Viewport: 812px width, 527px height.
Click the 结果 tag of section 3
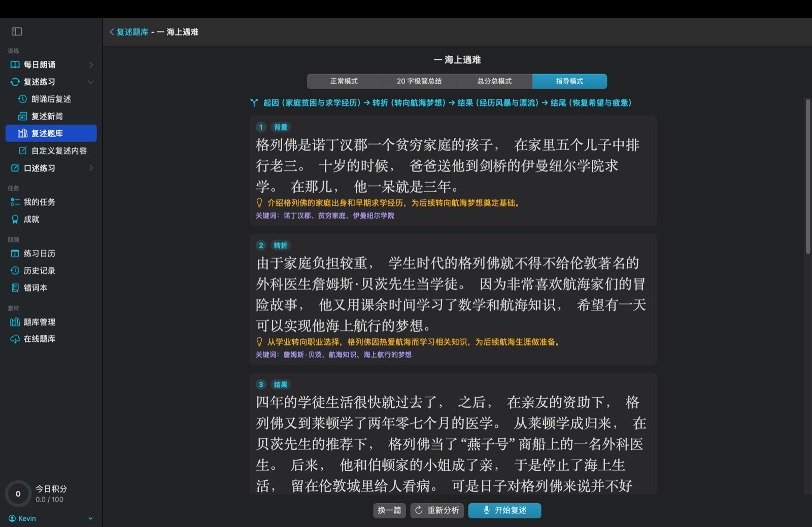[281, 384]
